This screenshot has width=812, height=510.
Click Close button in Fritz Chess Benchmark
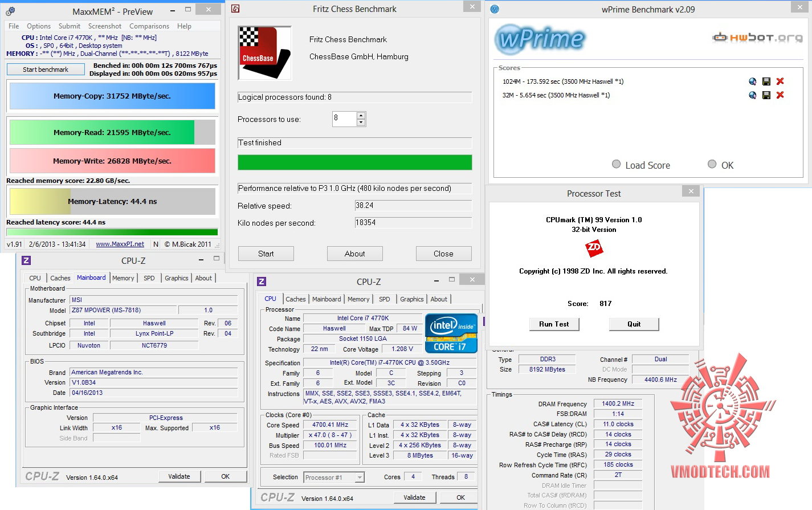(x=444, y=254)
